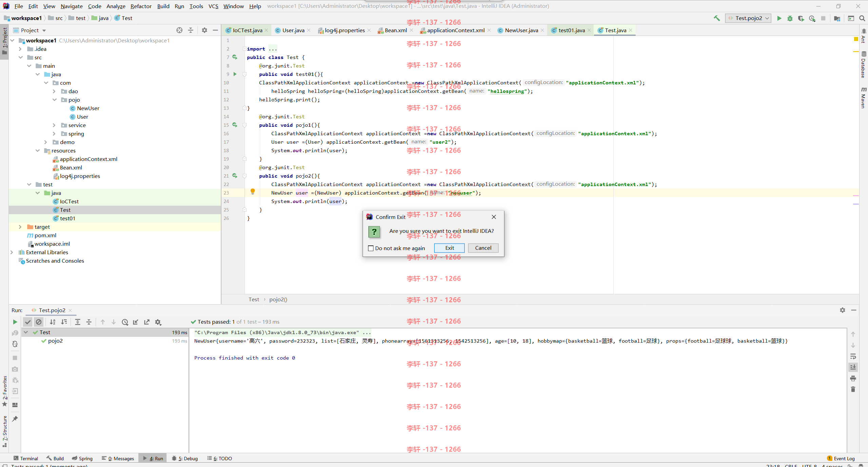Open the Analyze menu

[x=116, y=6]
